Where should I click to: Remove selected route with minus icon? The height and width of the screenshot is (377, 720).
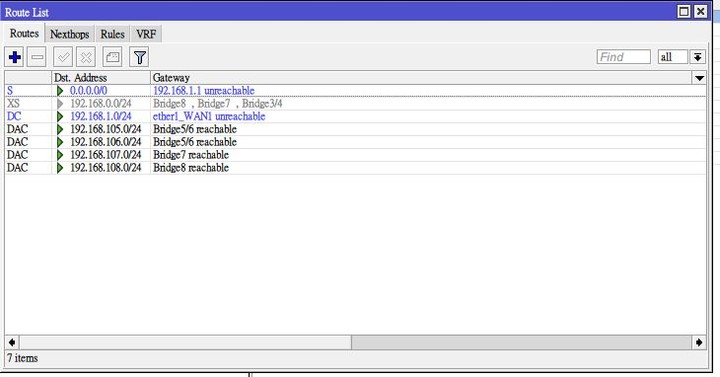37,57
